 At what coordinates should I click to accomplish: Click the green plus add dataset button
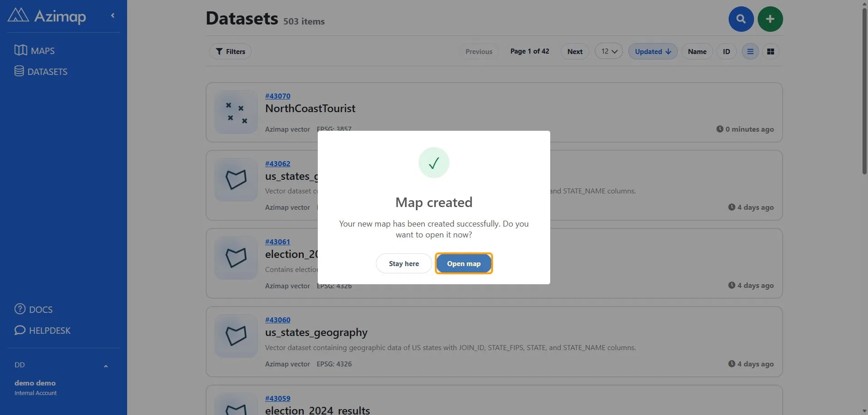point(770,19)
